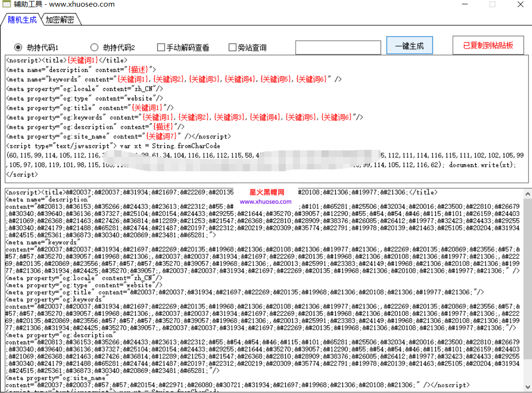The width and height of the screenshot is (532, 393).
Task: Minimize the 辅助工具 window
Action: 465,4
